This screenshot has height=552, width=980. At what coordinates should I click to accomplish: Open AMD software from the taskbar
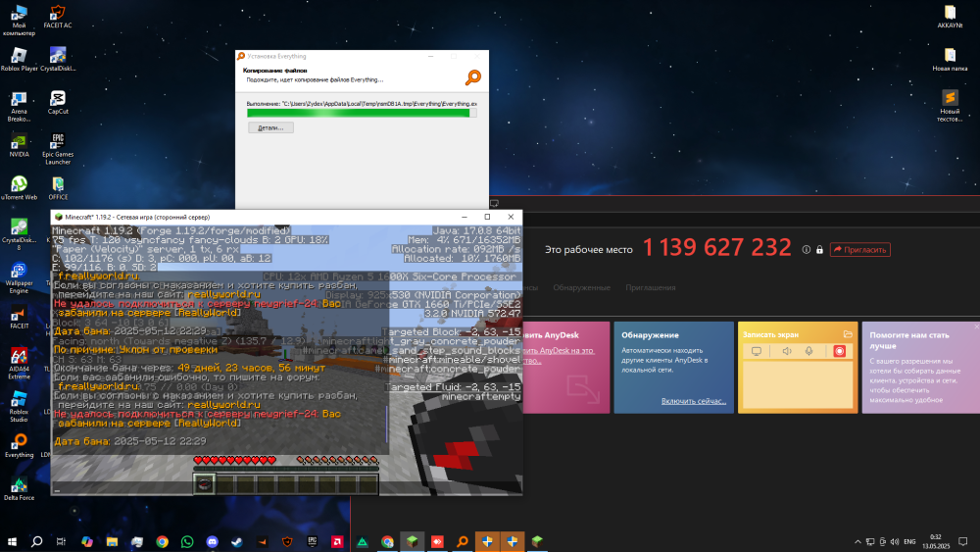pyautogui.click(x=337, y=541)
